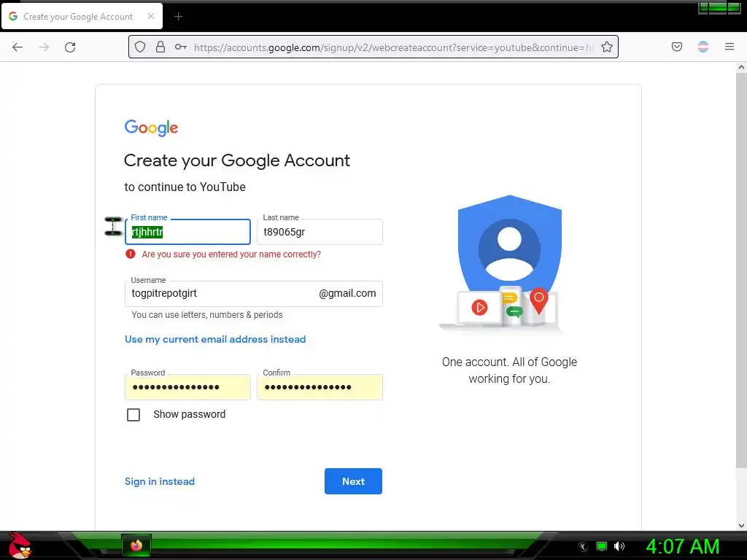Click the blue Next button
This screenshot has width=747, height=560.
tap(353, 481)
